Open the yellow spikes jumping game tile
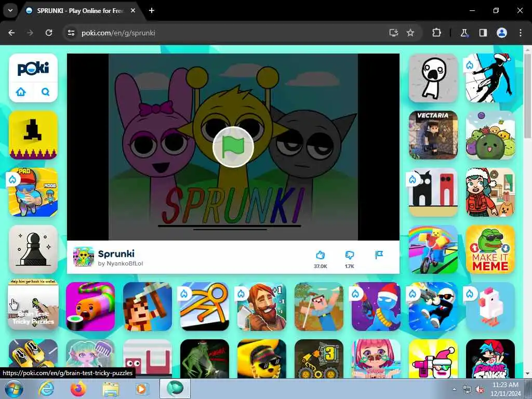The width and height of the screenshot is (532, 399). click(x=33, y=135)
